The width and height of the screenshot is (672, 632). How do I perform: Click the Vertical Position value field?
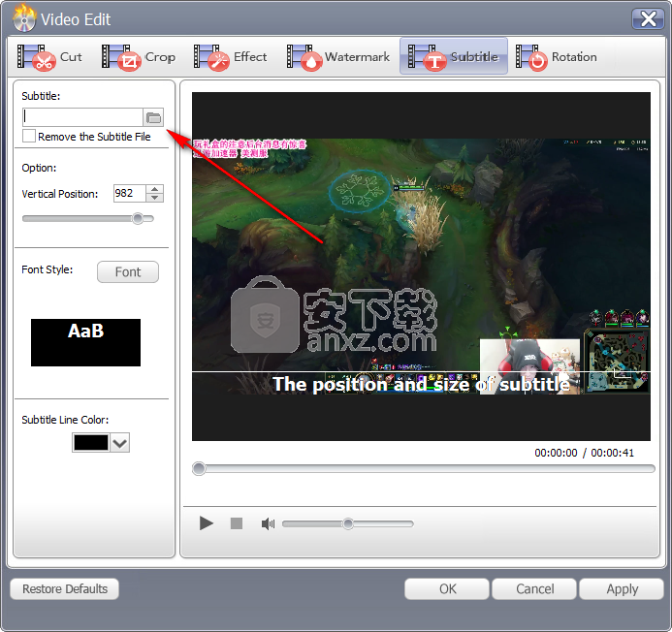point(129,193)
